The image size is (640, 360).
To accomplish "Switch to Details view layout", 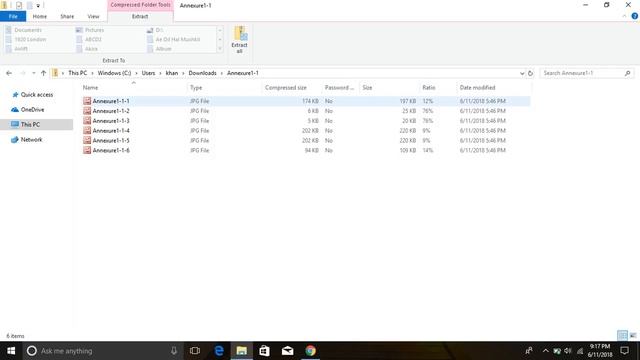I will 622,336.
